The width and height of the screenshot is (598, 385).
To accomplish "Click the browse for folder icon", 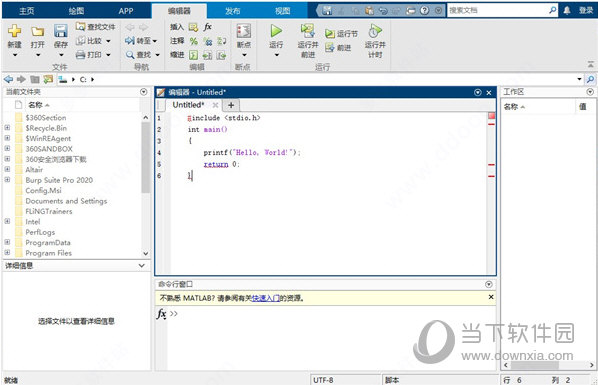I will pos(48,79).
